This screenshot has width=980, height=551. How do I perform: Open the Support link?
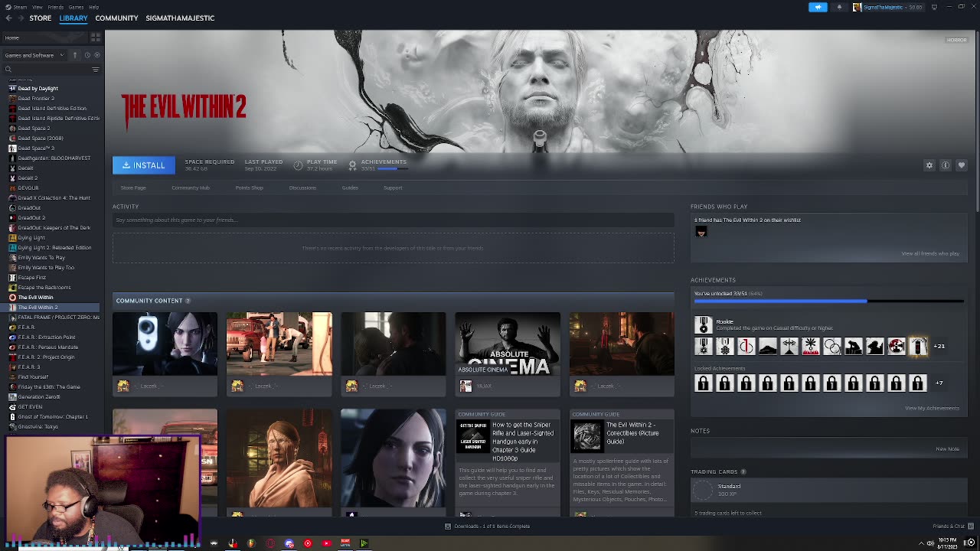pyautogui.click(x=393, y=187)
